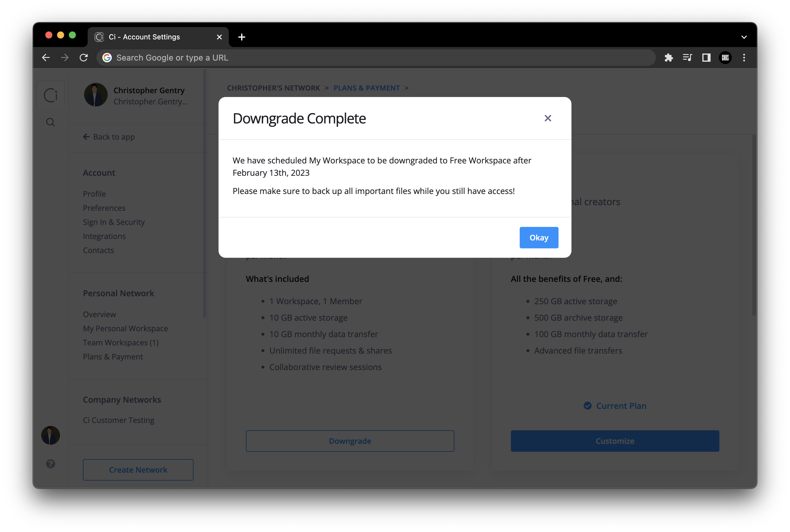Image resolution: width=790 pixels, height=532 pixels.
Task: Open the browser extensions puzzle icon
Action: (669, 58)
